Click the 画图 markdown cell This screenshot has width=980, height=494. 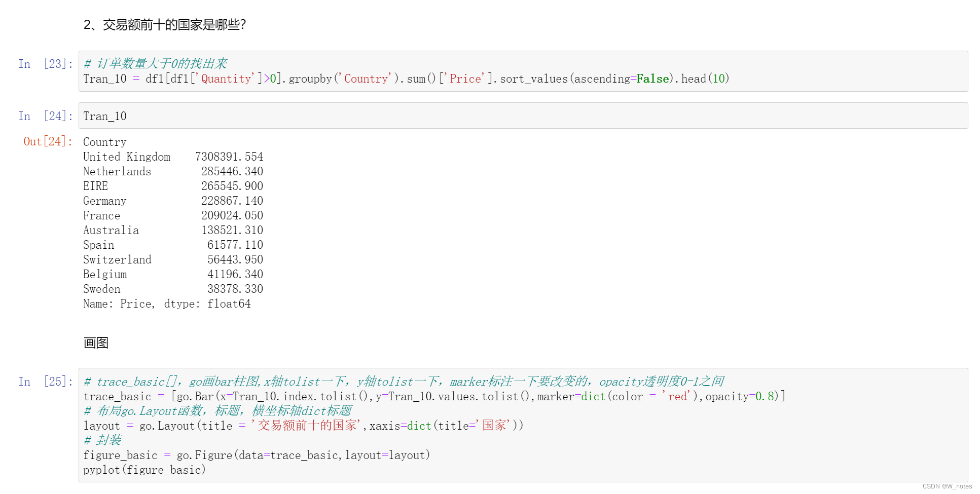coord(96,343)
